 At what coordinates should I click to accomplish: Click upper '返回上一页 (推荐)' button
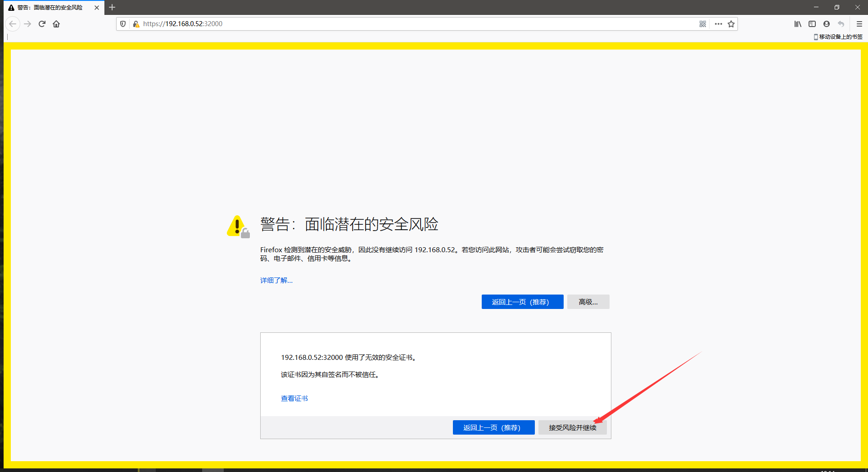point(522,302)
